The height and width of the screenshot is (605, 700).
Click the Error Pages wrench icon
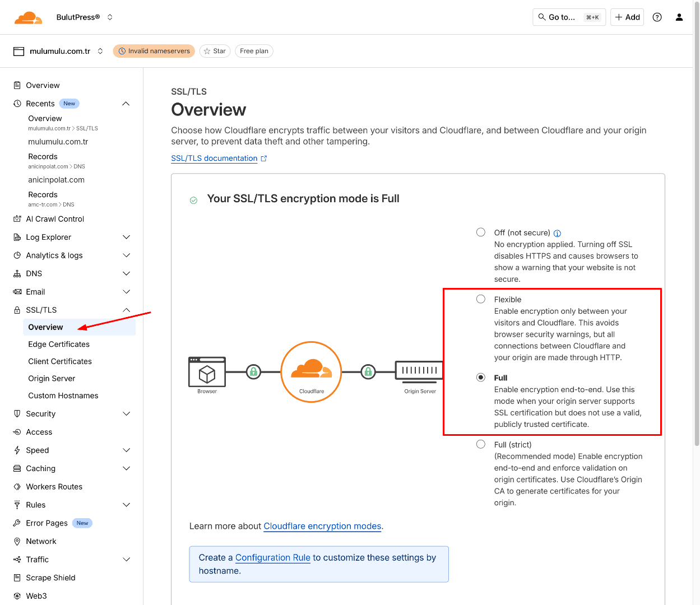17,523
